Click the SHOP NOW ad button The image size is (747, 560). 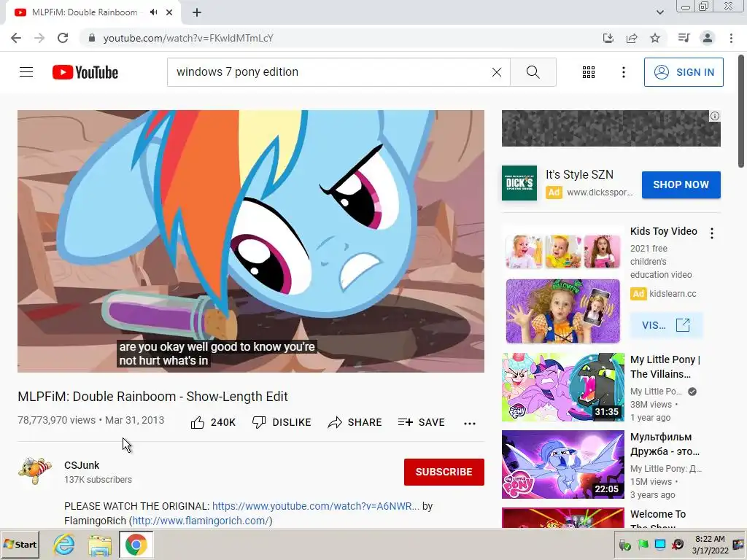pos(681,184)
